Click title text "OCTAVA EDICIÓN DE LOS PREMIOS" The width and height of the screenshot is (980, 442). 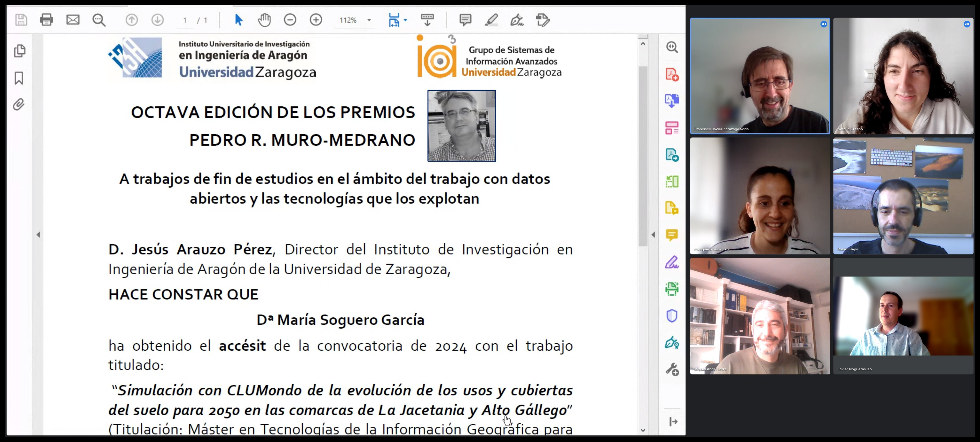(273, 113)
